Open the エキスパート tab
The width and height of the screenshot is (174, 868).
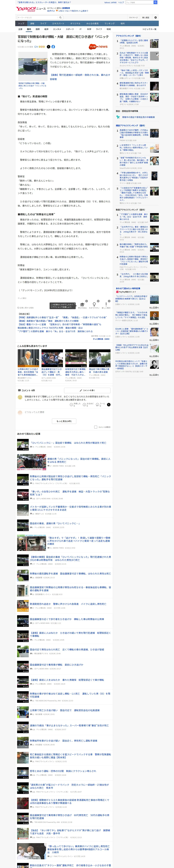point(58,24)
